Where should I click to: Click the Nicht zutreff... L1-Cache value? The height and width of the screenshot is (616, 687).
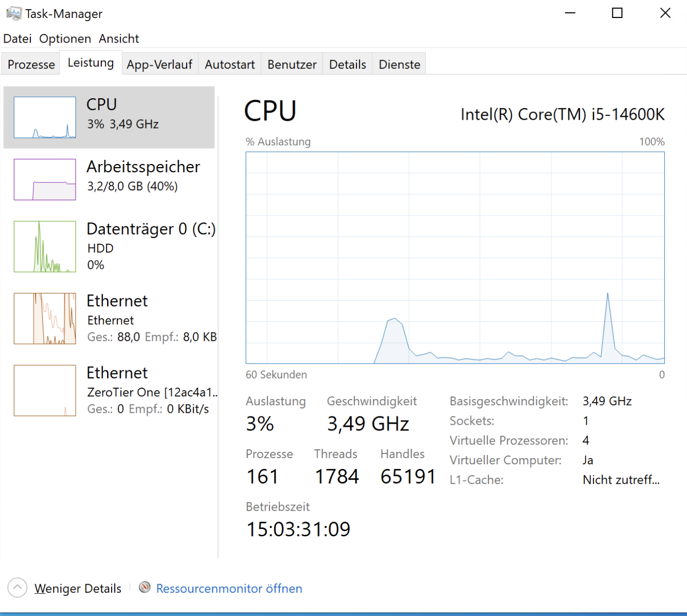[621, 480]
